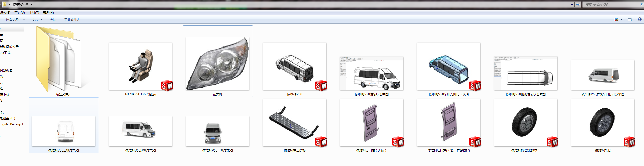The image size is (644, 166).
Task: Open the view options dropdown arrow
Action: (x=622, y=19)
